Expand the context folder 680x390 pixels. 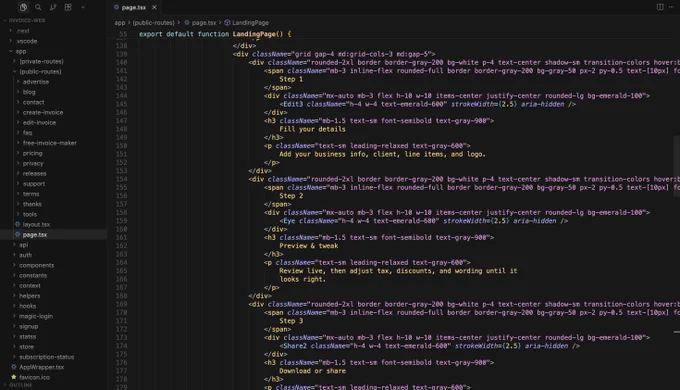click(29, 286)
